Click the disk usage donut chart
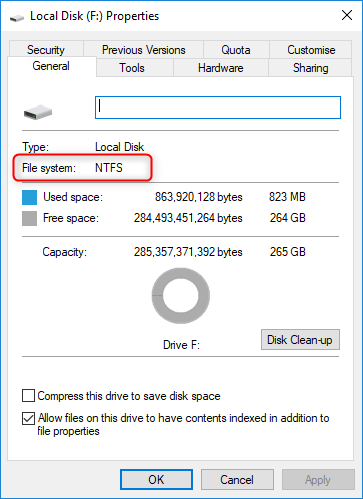This screenshot has width=363, height=499. coord(181,296)
